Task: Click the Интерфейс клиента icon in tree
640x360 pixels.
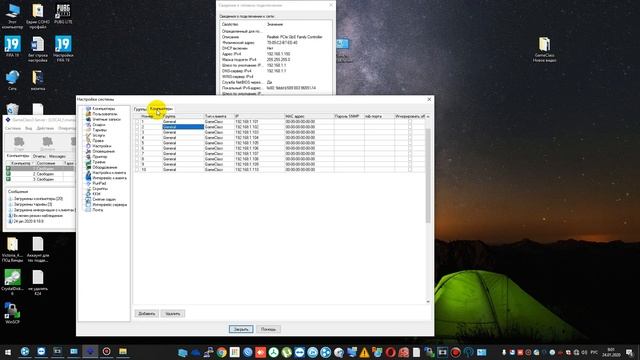Action: pos(88,178)
